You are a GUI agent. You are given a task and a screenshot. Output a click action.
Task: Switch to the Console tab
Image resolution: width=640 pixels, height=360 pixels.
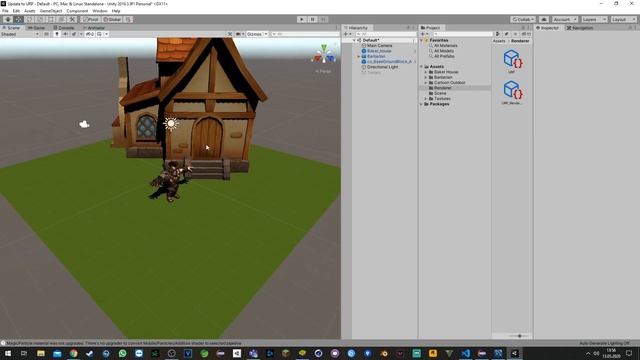(64, 28)
